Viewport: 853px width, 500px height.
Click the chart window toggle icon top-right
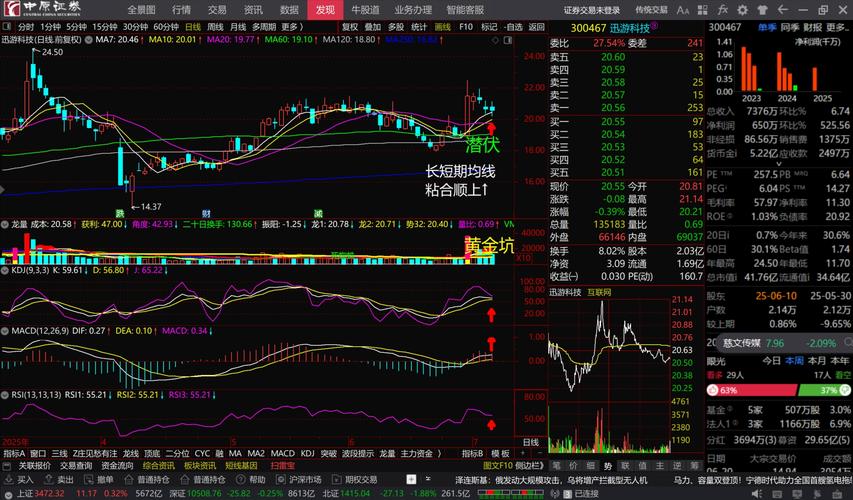[x=508, y=40]
